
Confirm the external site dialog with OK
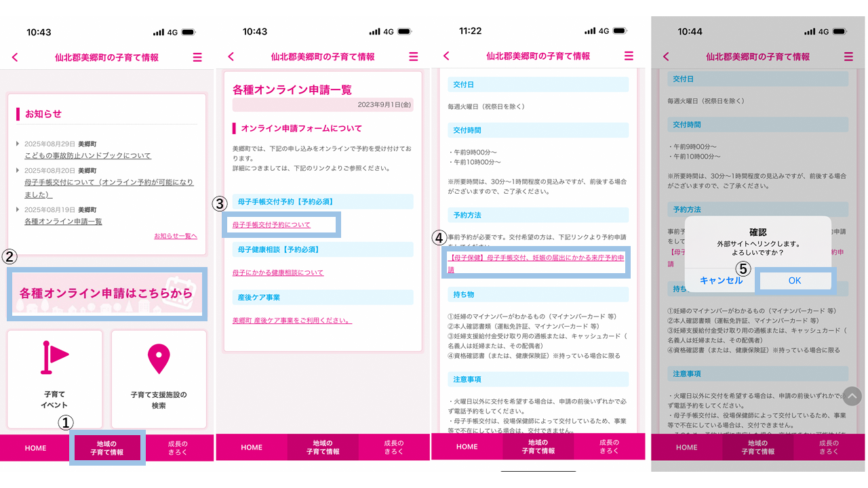(795, 280)
